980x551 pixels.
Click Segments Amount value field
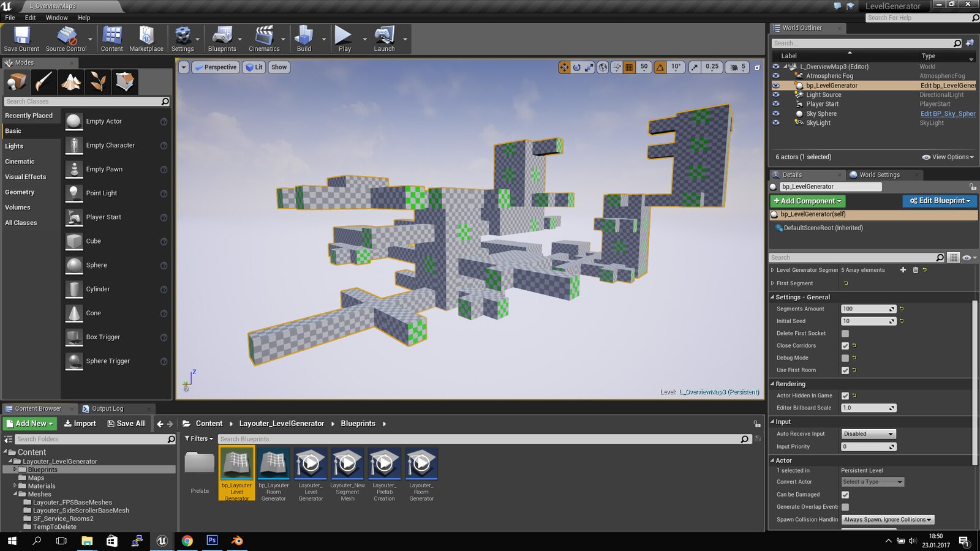pos(868,309)
